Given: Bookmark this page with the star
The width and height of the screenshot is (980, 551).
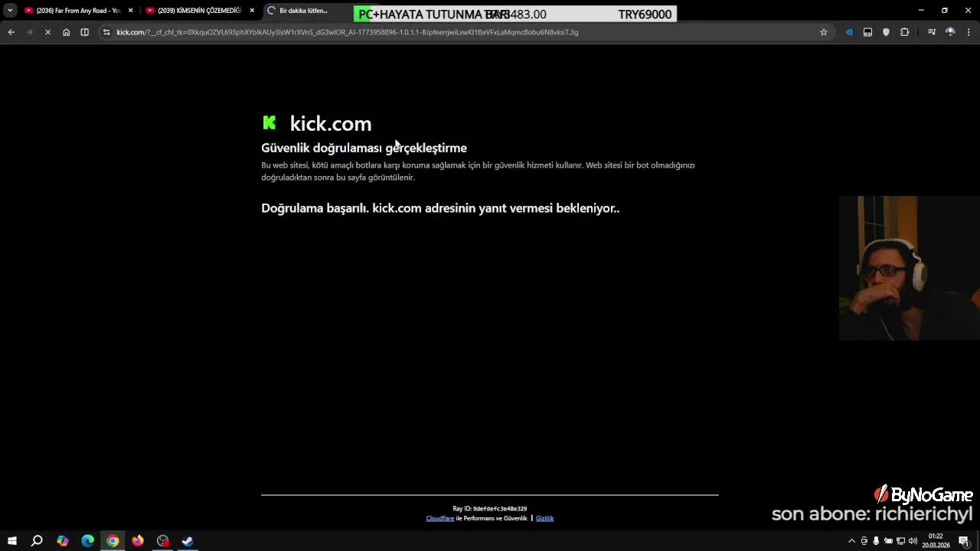Looking at the screenshot, I should coord(824,32).
